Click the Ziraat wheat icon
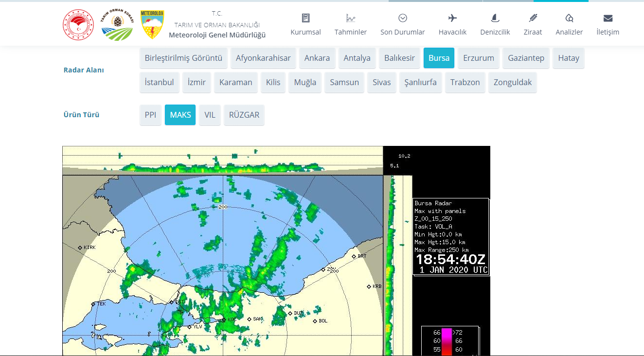This screenshot has width=644, height=356. pos(533,18)
